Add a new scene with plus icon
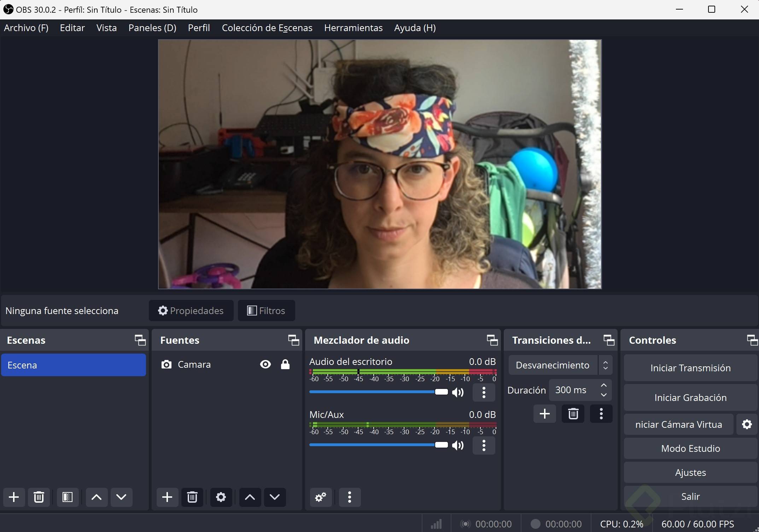The image size is (759, 532). pos(14,497)
